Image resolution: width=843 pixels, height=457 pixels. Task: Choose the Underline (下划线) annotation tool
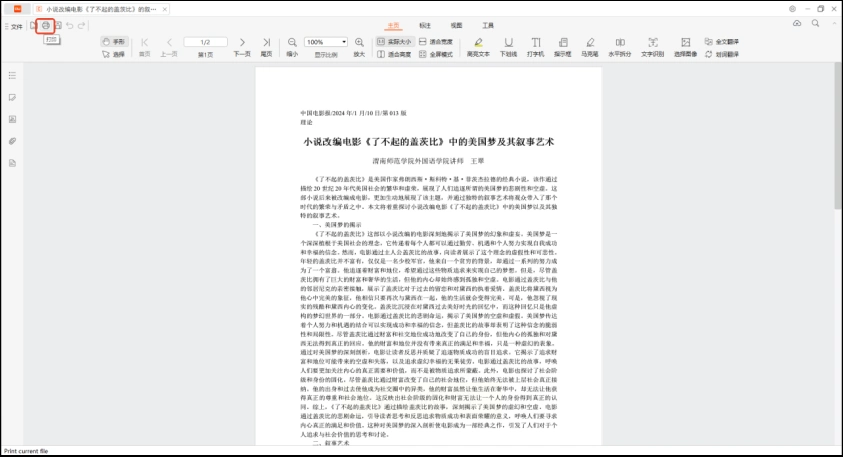(x=508, y=47)
